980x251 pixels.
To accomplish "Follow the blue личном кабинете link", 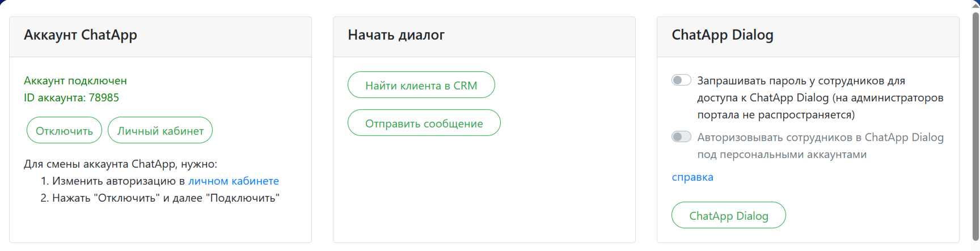I will pyautogui.click(x=234, y=181).
